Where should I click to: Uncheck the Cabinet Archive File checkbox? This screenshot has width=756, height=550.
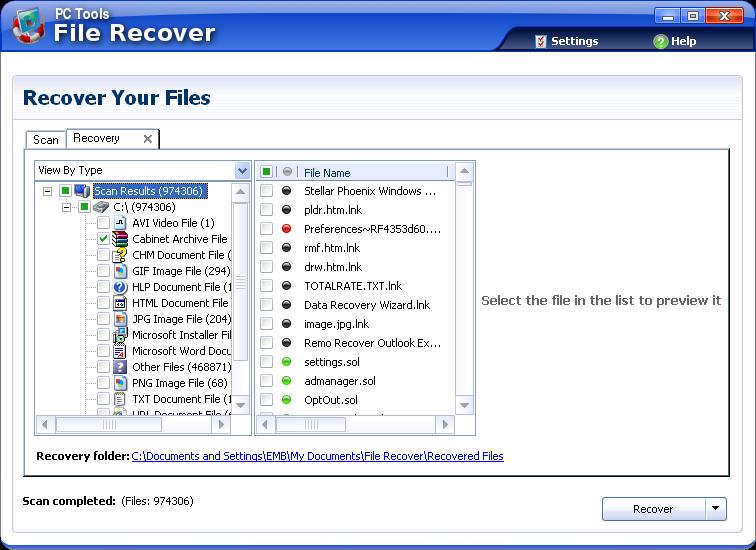[103, 239]
